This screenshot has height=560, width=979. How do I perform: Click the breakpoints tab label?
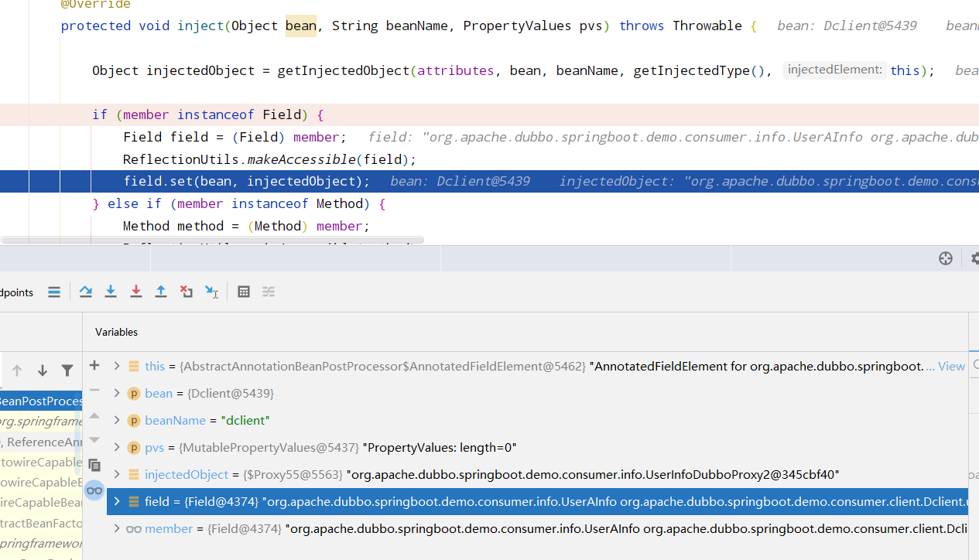coord(17,292)
